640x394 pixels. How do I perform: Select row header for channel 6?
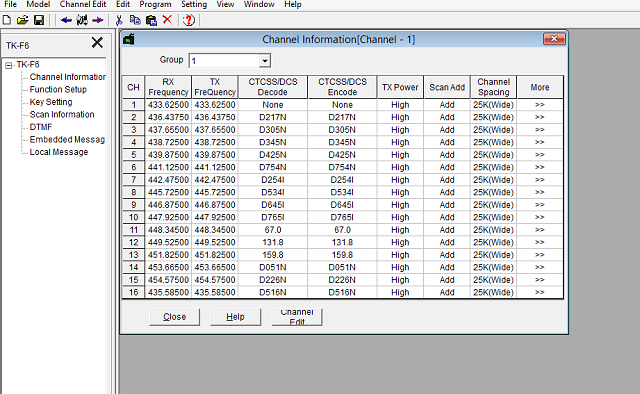pos(133,167)
